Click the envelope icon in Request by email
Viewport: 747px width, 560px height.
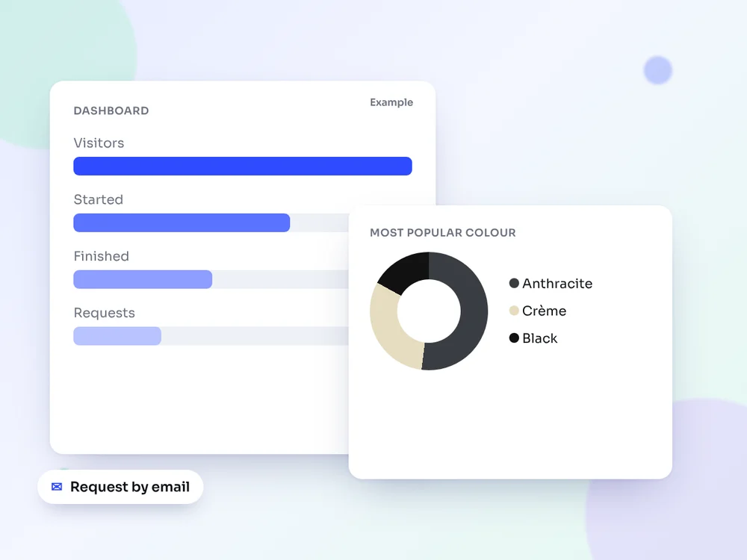pyautogui.click(x=57, y=487)
